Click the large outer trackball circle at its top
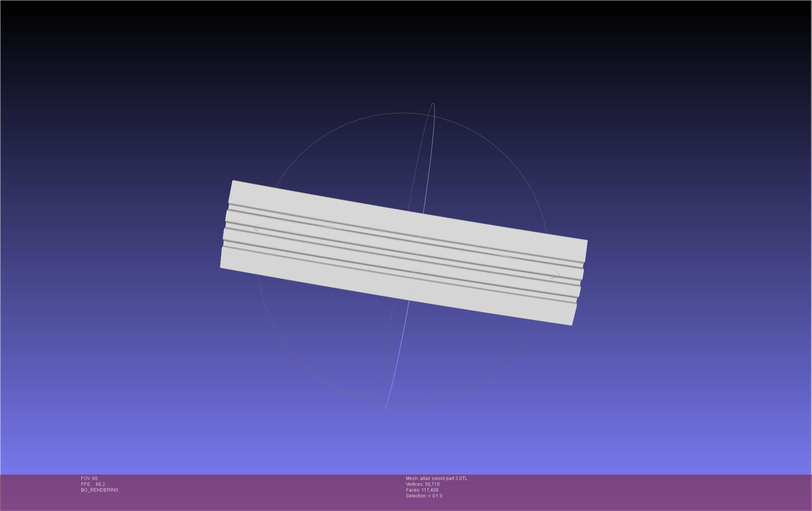Image resolution: width=812 pixels, height=511 pixels. 403,113
